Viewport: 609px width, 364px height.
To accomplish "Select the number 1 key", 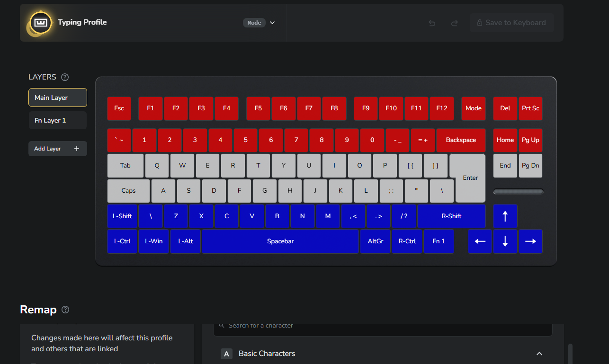I will coord(144,140).
